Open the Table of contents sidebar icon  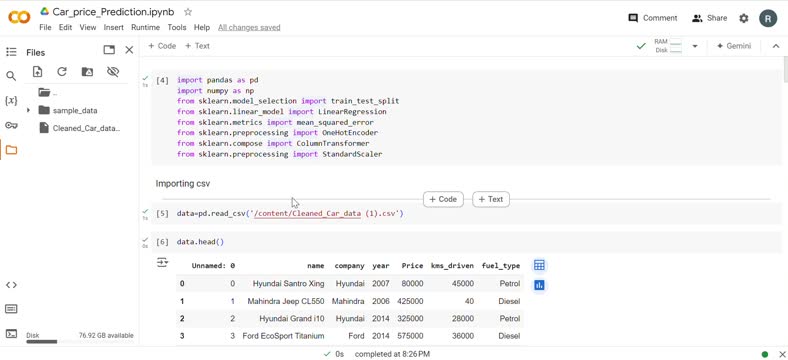pos(11,52)
